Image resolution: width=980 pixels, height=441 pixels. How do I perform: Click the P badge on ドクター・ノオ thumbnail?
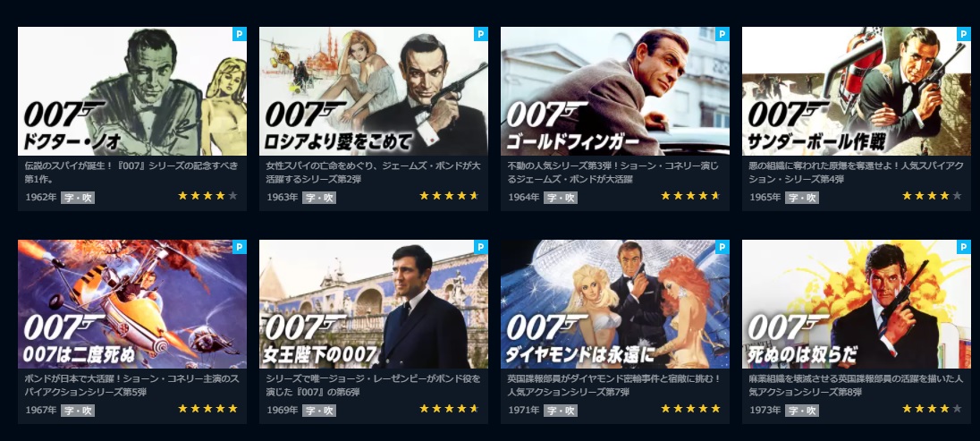coord(240,34)
